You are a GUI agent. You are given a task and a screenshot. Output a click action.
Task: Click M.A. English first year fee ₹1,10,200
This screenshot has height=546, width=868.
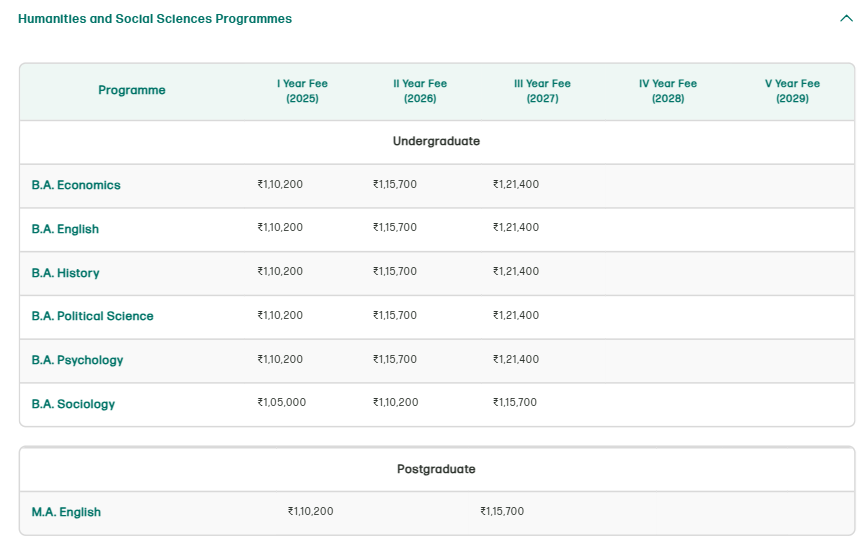311,511
